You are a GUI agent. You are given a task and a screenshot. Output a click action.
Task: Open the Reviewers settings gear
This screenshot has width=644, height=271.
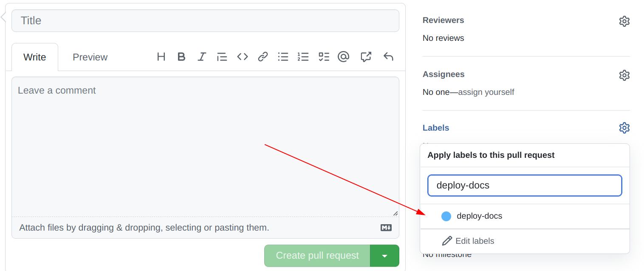[x=624, y=21]
